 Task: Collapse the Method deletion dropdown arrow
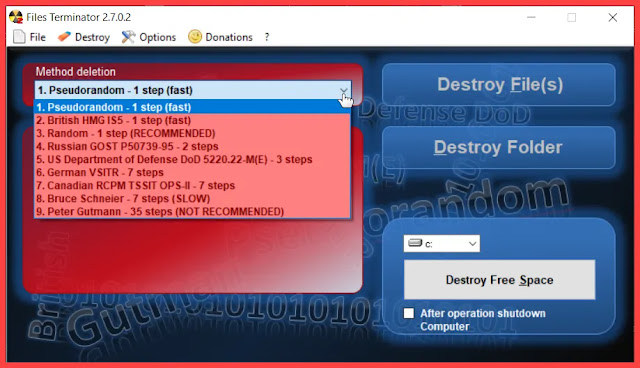pos(344,90)
